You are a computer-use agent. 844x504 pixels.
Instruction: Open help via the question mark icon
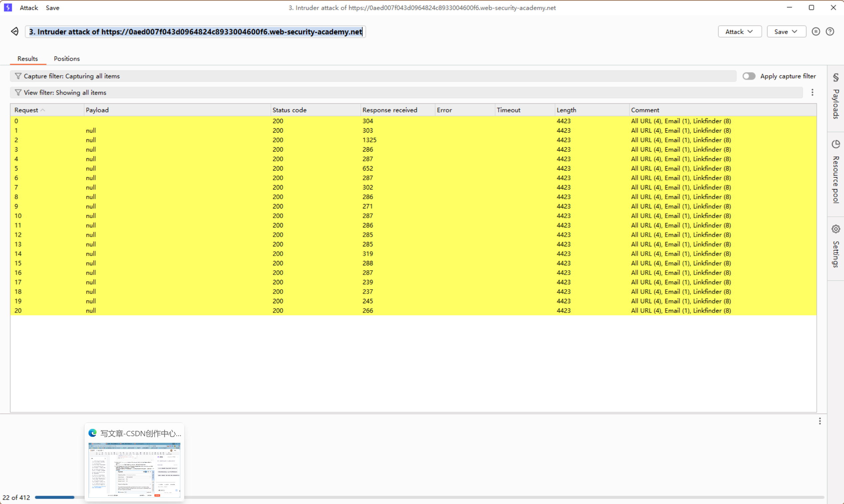click(x=830, y=32)
